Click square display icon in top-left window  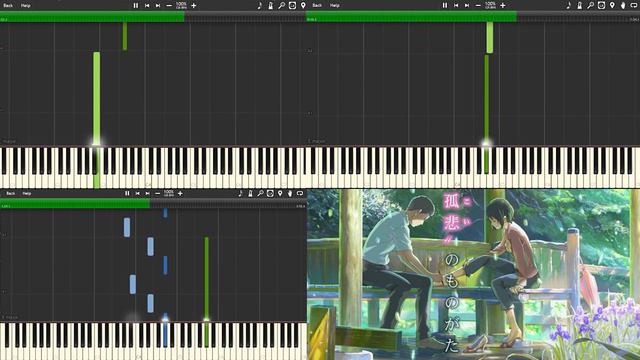pos(292,5)
